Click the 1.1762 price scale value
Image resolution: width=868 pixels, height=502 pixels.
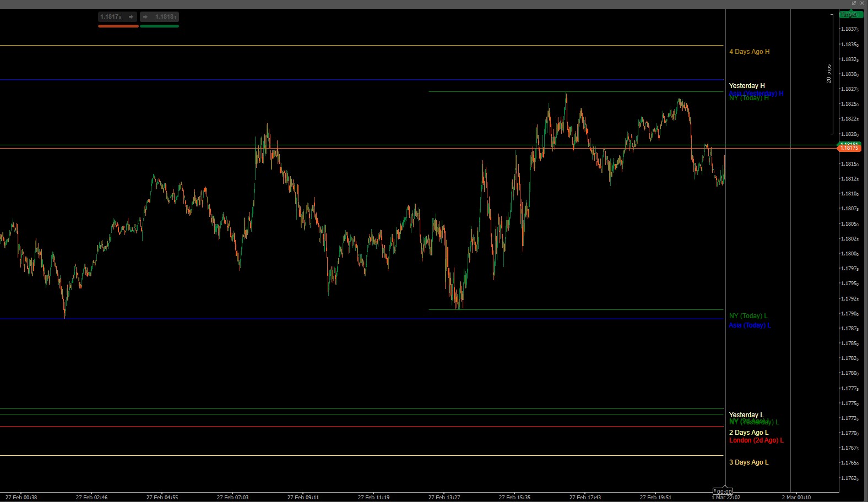(x=850, y=478)
